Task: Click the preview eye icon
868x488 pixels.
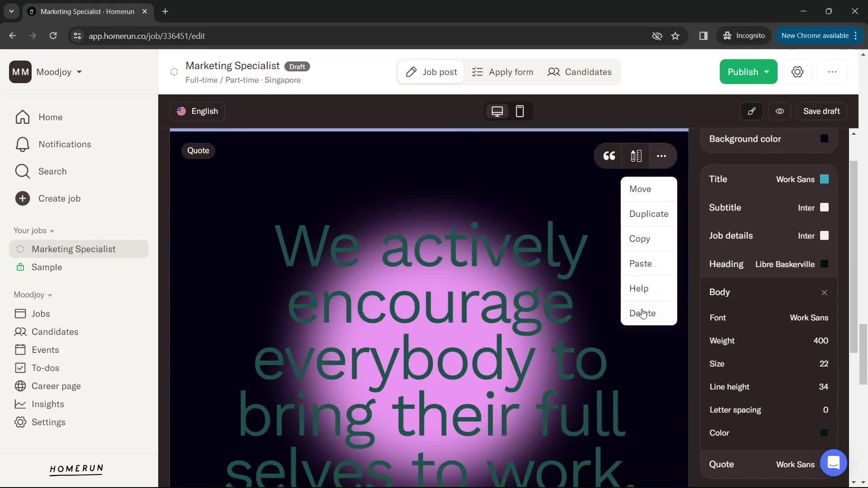Action: (x=780, y=111)
